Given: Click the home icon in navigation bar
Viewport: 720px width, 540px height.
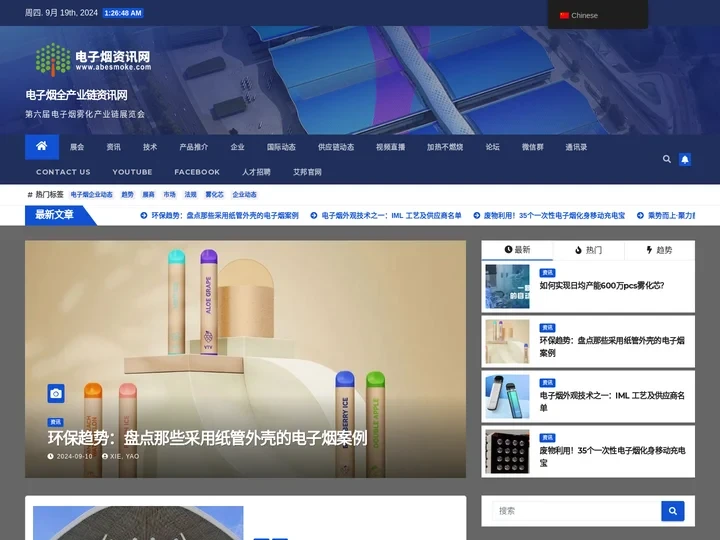Looking at the screenshot, I should coord(42,147).
